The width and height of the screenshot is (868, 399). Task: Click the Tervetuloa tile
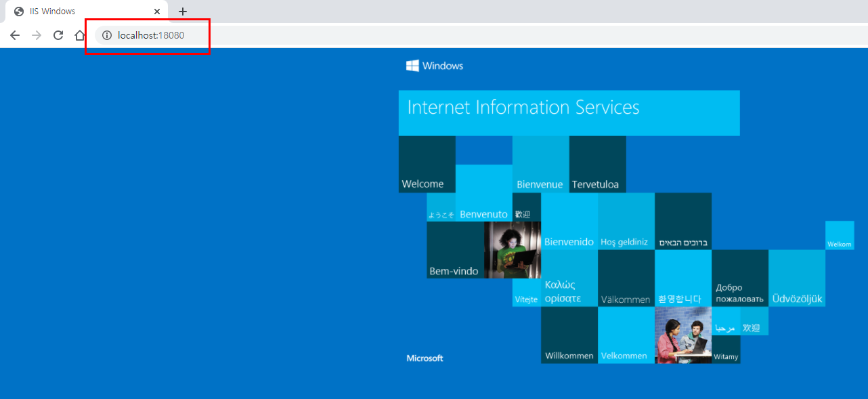coord(597,164)
